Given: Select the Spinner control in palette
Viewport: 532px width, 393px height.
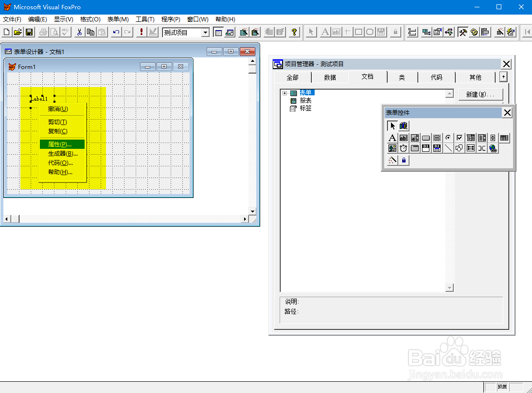Looking at the screenshot, I should [x=493, y=138].
